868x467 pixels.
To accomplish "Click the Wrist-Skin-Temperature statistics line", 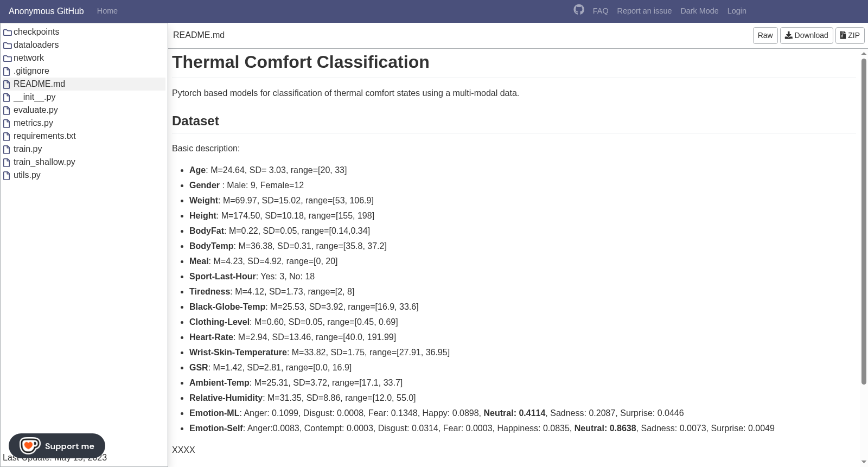I will [x=320, y=352].
